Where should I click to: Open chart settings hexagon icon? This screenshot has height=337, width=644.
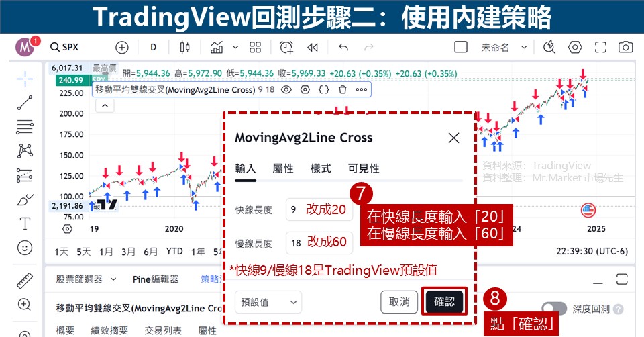[575, 47]
